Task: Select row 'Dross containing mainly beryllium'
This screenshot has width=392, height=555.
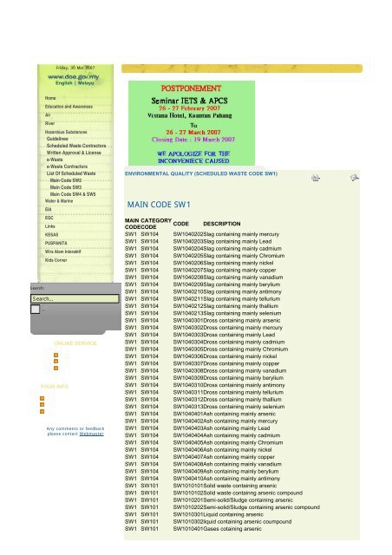Action: click(204, 378)
